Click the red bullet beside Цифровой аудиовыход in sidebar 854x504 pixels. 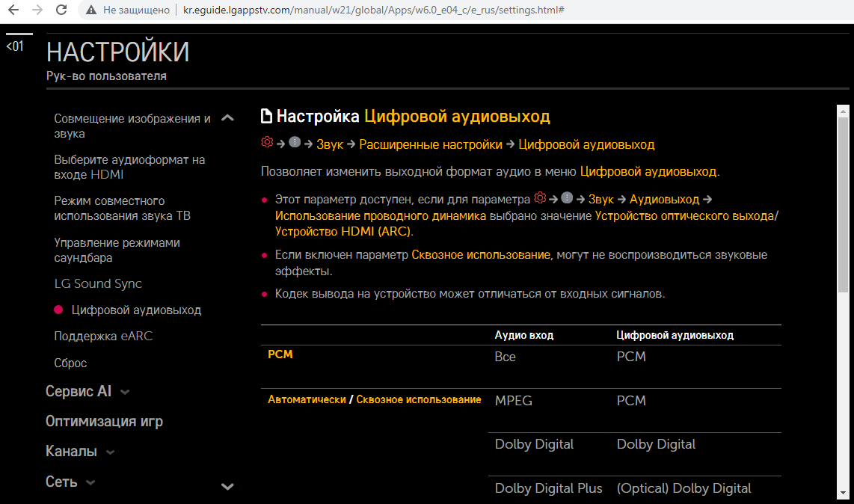[58, 310]
